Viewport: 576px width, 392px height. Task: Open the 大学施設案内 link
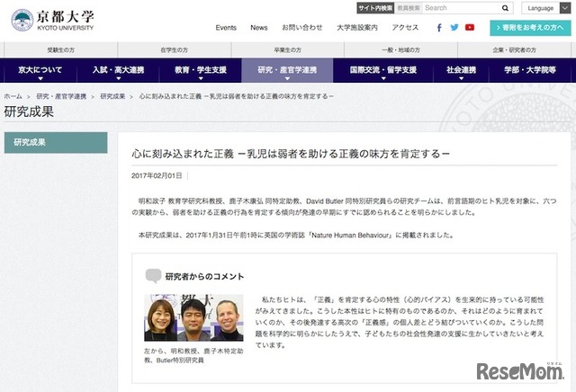pyautogui.click(x=357, y=28)
